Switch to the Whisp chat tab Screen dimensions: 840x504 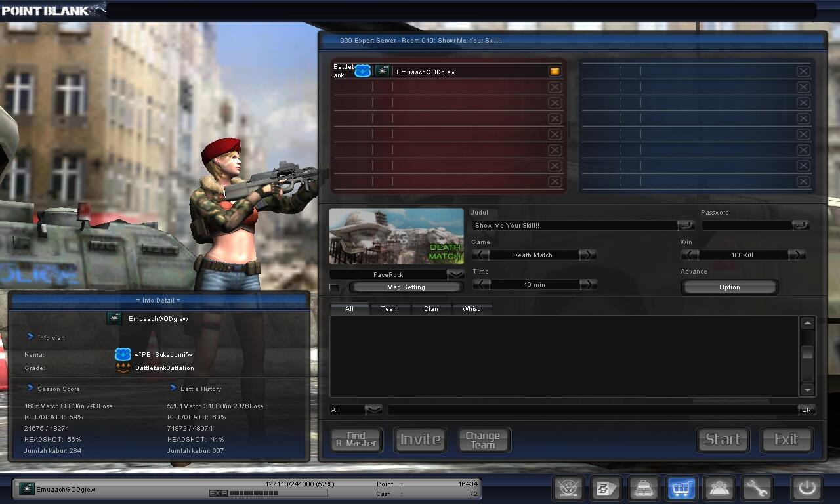click(472, 308)
